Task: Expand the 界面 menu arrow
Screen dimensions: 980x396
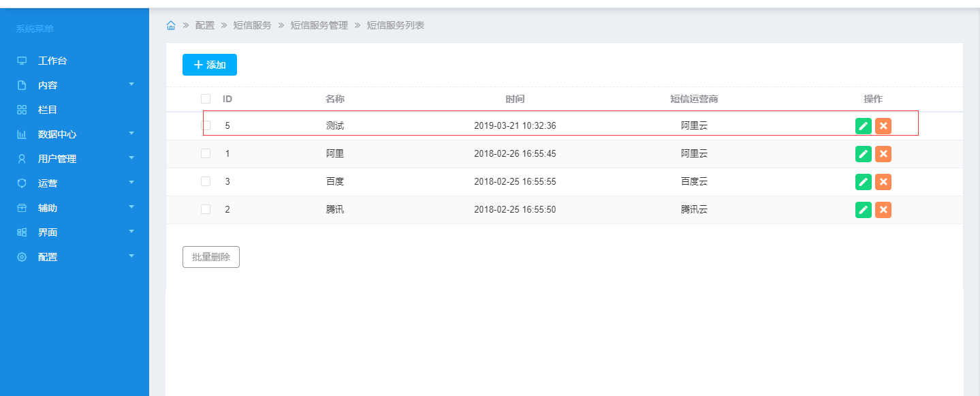Action: click(131, 231)
